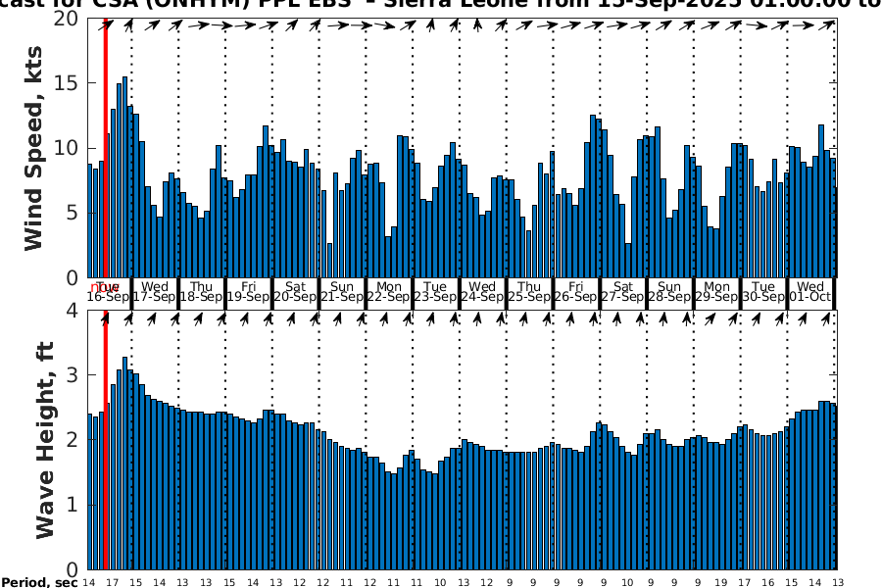The image size is (882, 588).
Task: Select the Wed 01-Oct date label
Action: tap(809, 292)
